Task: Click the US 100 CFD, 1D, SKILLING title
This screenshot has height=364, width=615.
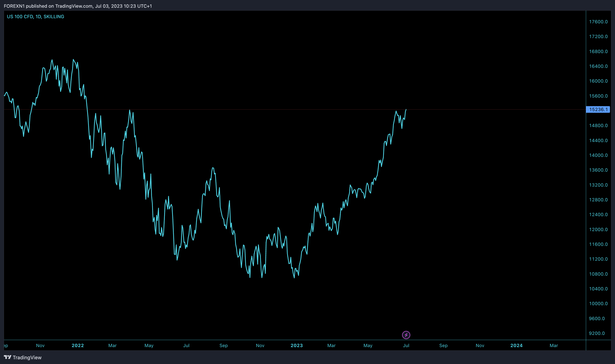Action: tap(35, 16)
